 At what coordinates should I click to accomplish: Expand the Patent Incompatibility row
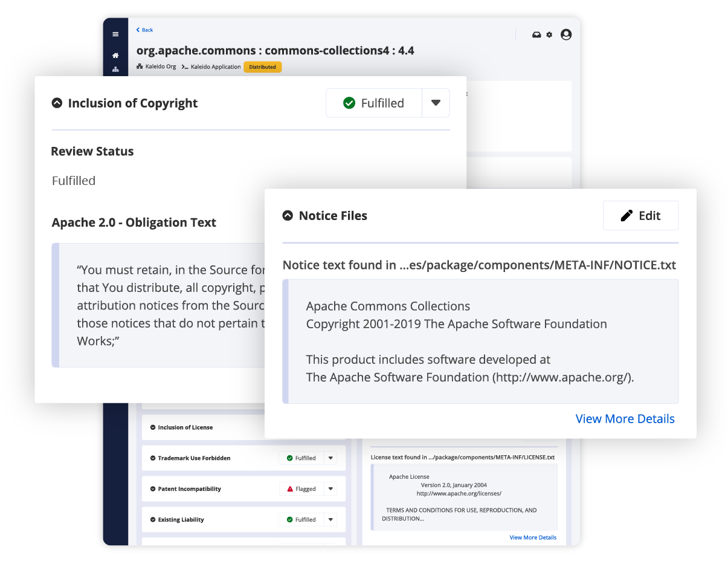(x=153, y=489)
